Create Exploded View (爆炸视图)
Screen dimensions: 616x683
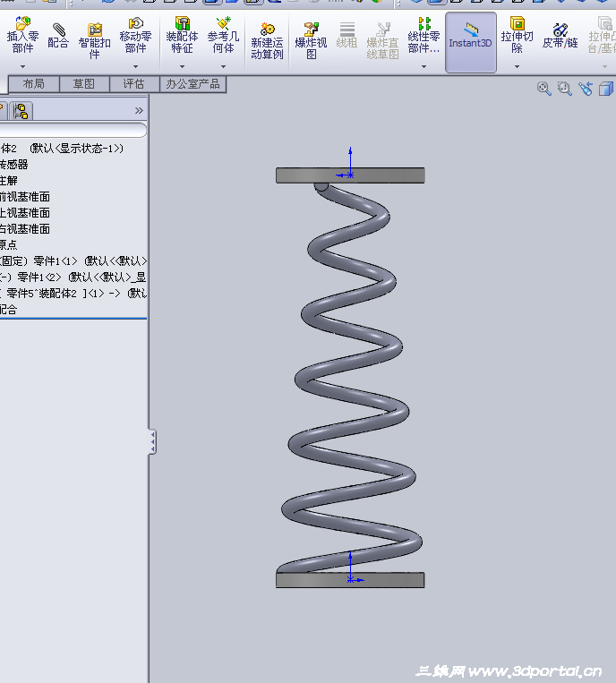[x=311, y=41]
